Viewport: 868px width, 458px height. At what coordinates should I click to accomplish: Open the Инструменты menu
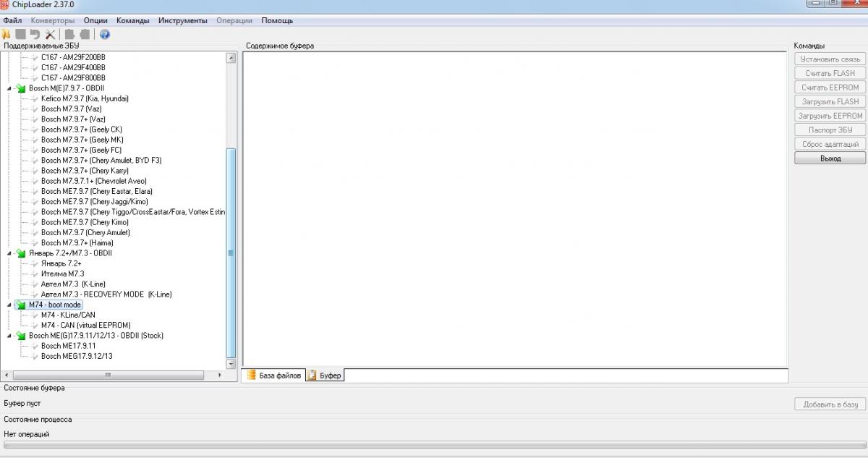click(183, 21)
